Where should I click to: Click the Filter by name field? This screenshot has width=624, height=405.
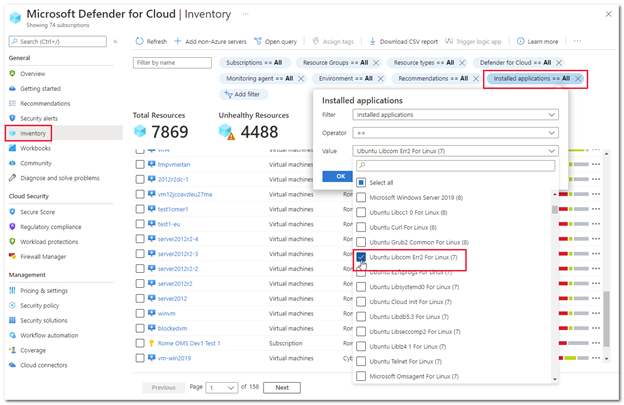coord(172,63)
